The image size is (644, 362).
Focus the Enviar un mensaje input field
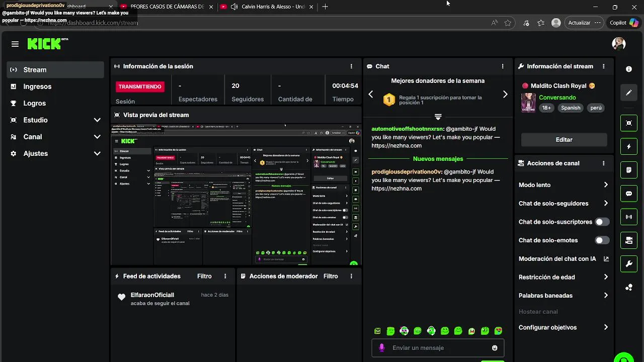pos(438,348)
